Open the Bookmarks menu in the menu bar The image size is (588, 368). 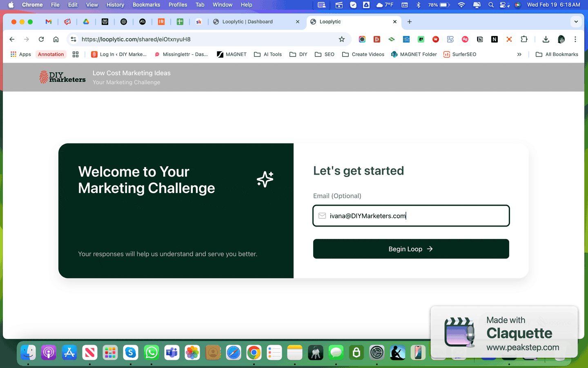click(x=146, y=5)
